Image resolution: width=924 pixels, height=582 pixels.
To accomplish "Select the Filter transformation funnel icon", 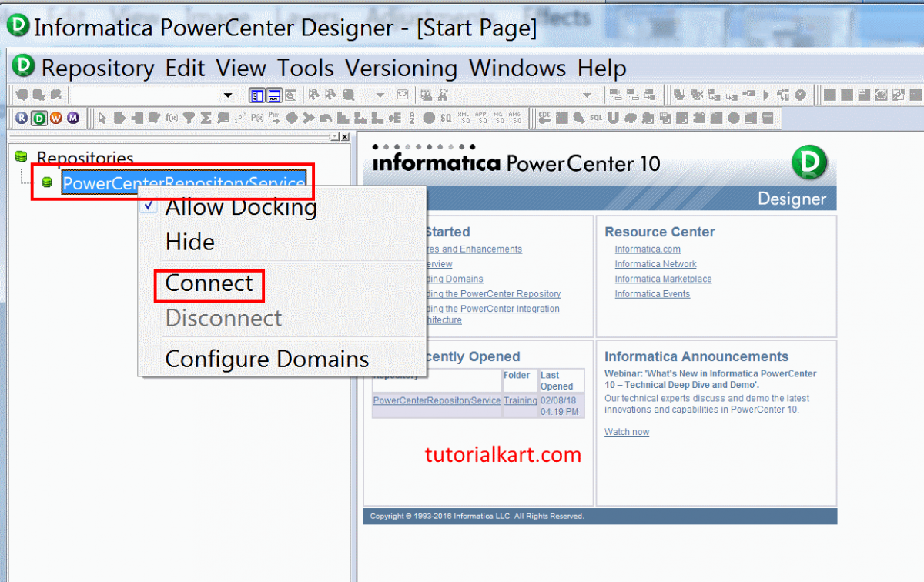I will pos(187,118).
